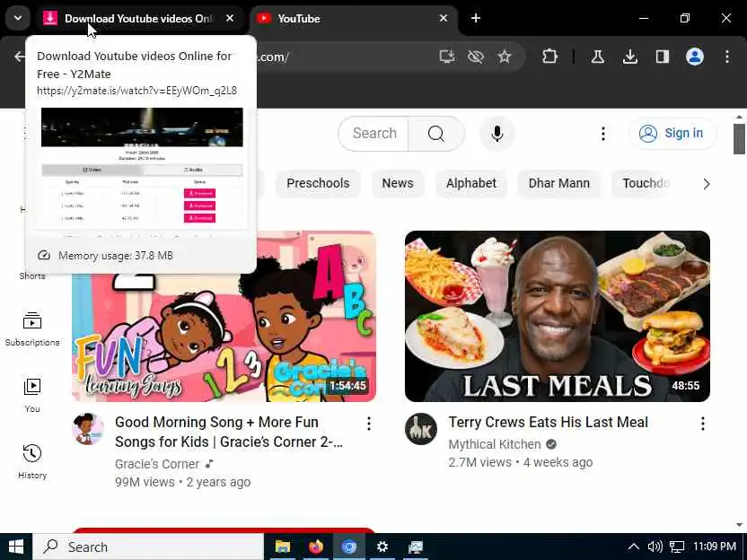Open the network tray icon
The width and height of the screenshot is (747, 560).
point(676,547)
